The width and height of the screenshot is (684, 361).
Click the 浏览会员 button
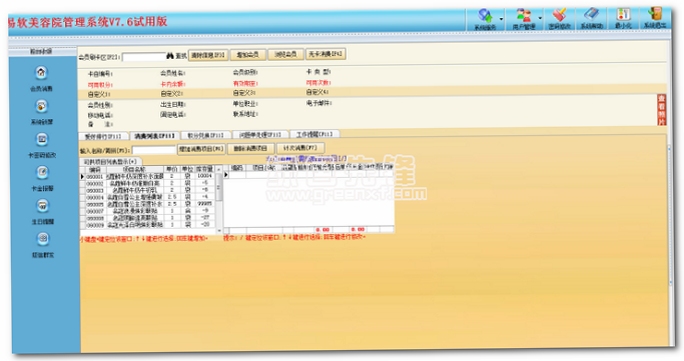pos(285,54)
